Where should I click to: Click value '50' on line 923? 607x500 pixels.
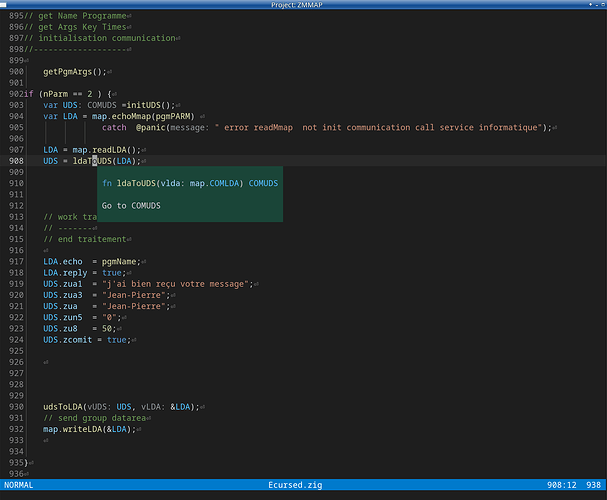tap(107, 329)
